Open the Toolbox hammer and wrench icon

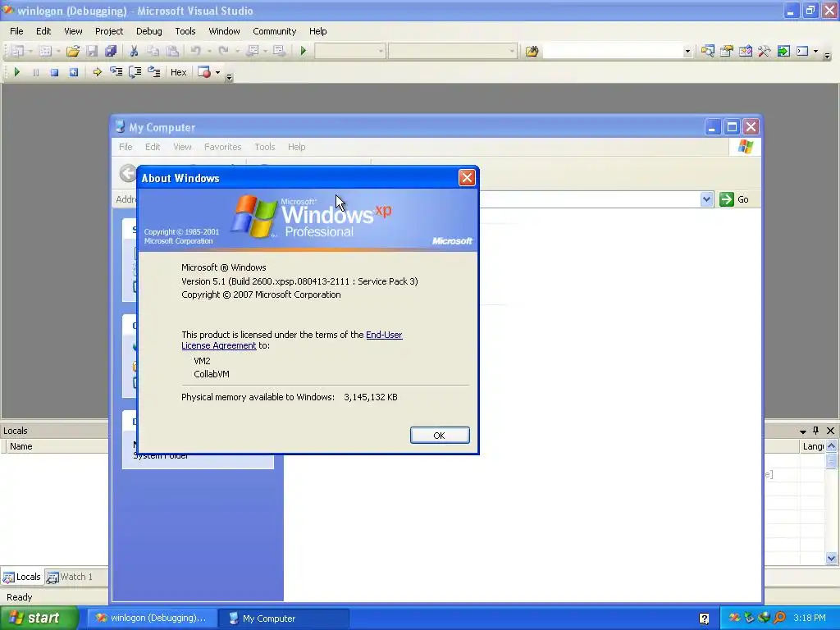click(764, 51)
